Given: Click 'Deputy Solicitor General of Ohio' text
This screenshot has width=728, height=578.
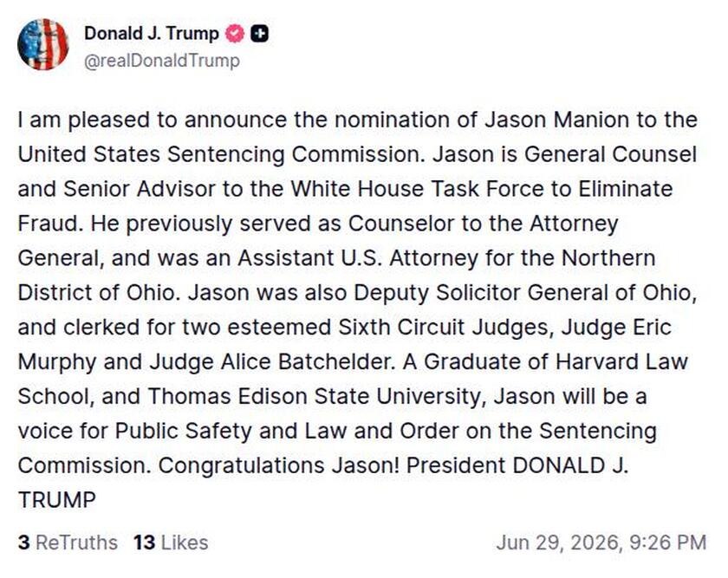Looking at the screenshot, I should pos(525,293).
